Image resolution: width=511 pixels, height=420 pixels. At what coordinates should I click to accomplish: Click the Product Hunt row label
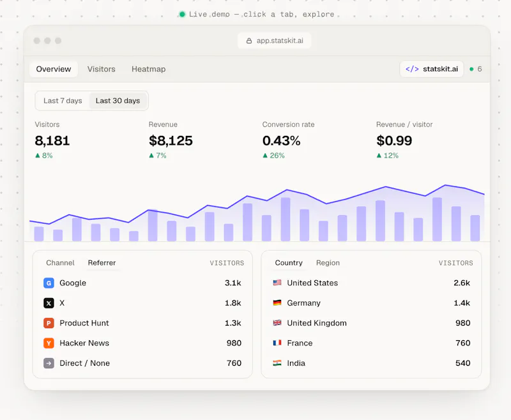[x=84, y=324]
